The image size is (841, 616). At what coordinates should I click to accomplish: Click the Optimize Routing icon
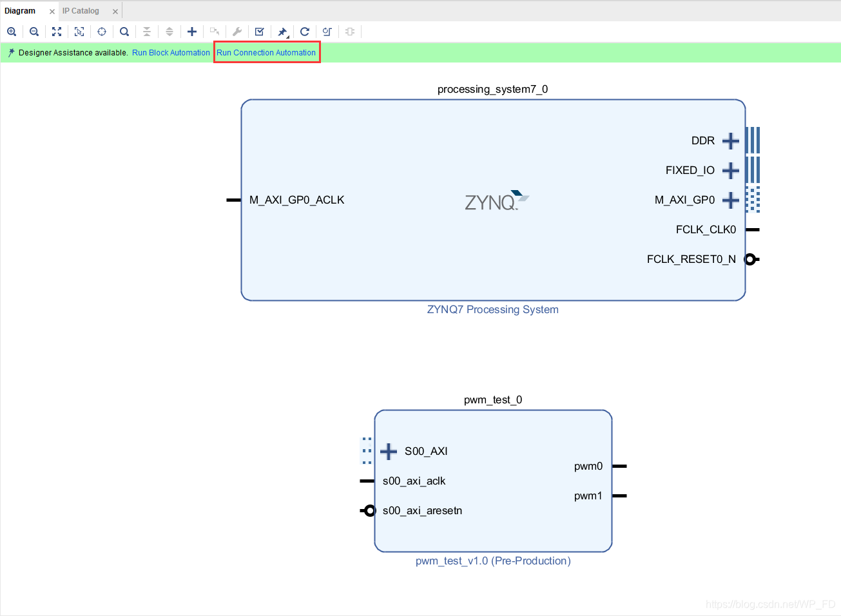pyautogui.click(x=327, y=32)
